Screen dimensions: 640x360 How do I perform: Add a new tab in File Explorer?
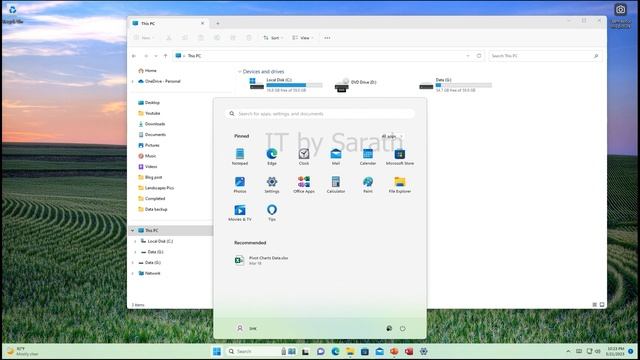tap(218, 24)
